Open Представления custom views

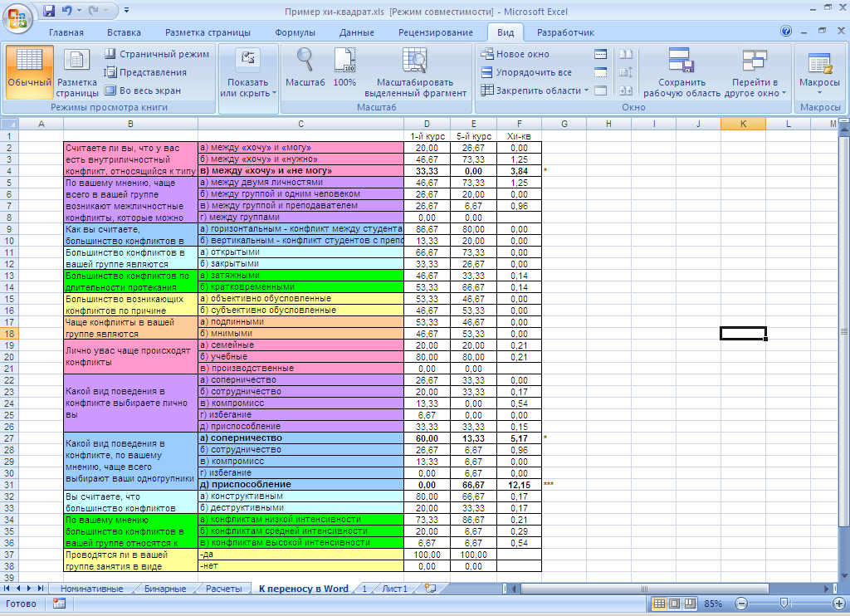(145, 72)
